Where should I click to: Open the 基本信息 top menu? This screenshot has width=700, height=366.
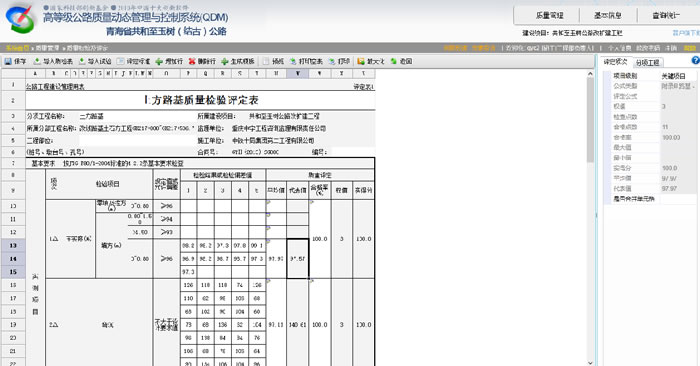point(608,16)
